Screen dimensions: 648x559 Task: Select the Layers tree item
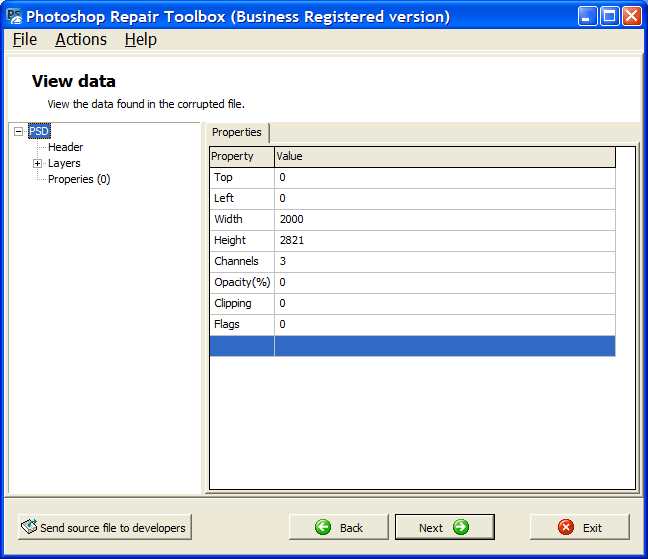64,163
